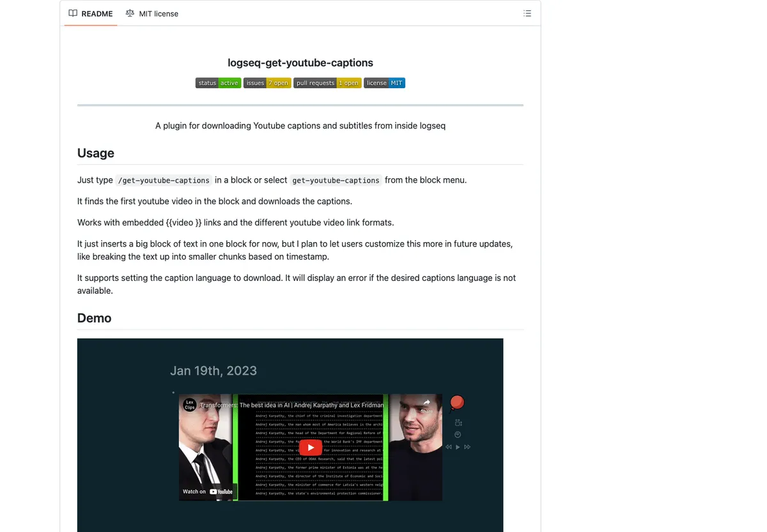767x532 pixels.
Task: Play the embedded YouTube video in demo
Action: (311, 448)
